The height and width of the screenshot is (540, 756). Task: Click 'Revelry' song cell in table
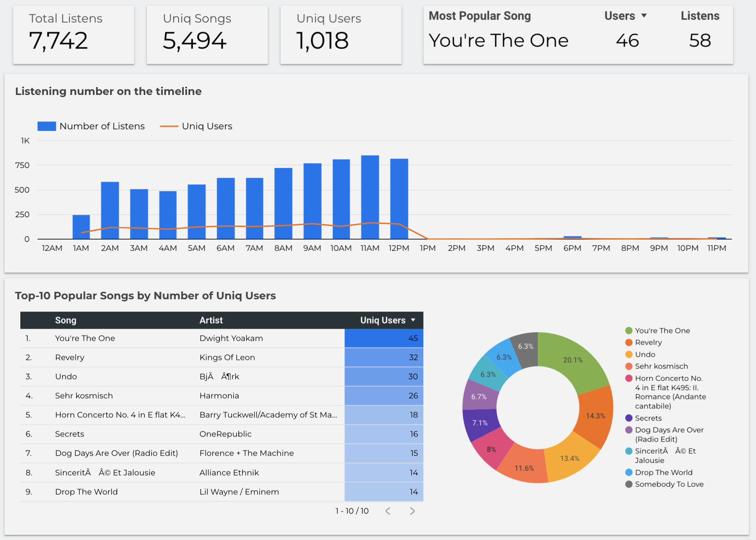(x=70, y=358)
